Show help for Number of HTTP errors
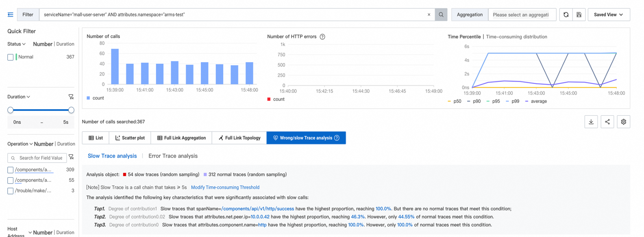The image size is (644, 237). (322, 37)
